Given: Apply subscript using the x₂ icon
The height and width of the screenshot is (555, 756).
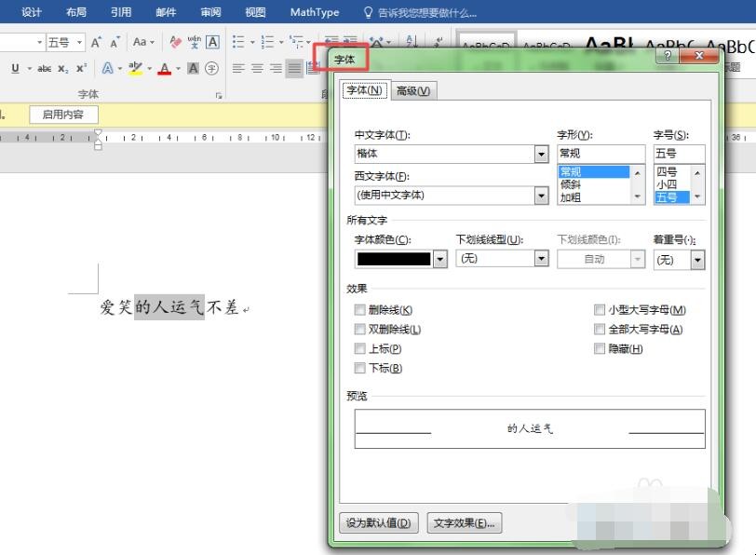Looking at the screenshot, I should 62,69.
